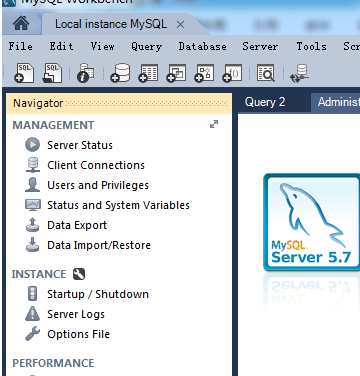Open the Edit menu
The width and height of the screenshot is (360, 376).
[x=61, y=46]
